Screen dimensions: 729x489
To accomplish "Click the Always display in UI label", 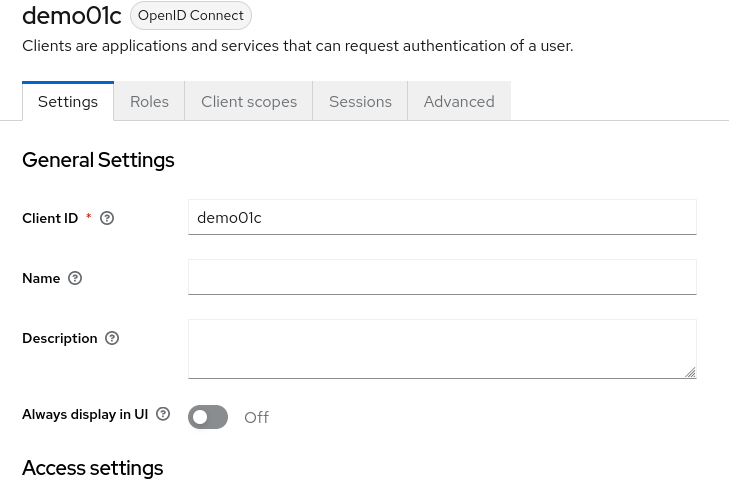I will point(85,414).
